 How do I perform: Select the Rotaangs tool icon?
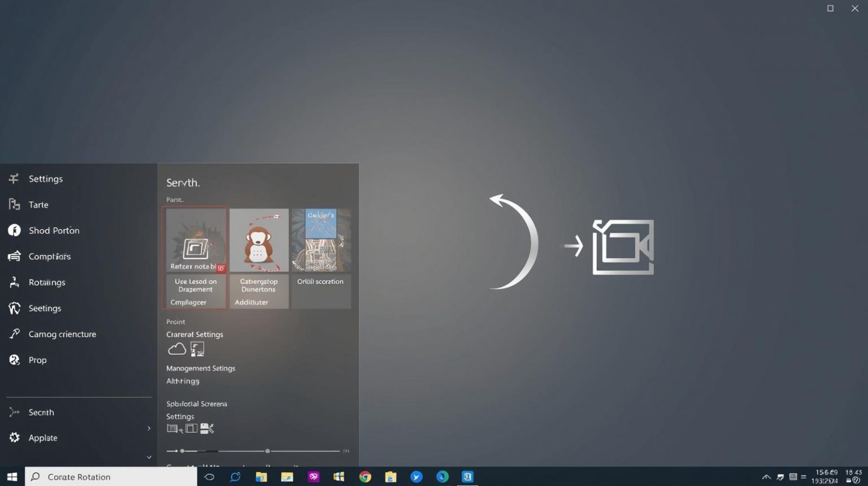point(14,282)
